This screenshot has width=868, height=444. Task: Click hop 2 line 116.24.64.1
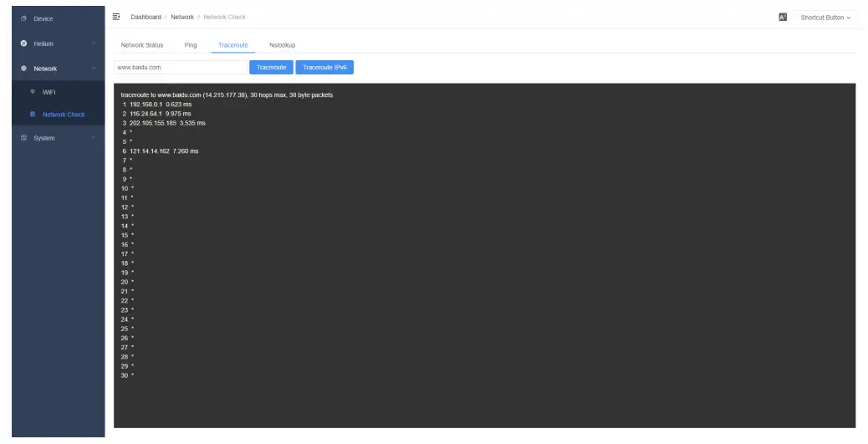156,114
